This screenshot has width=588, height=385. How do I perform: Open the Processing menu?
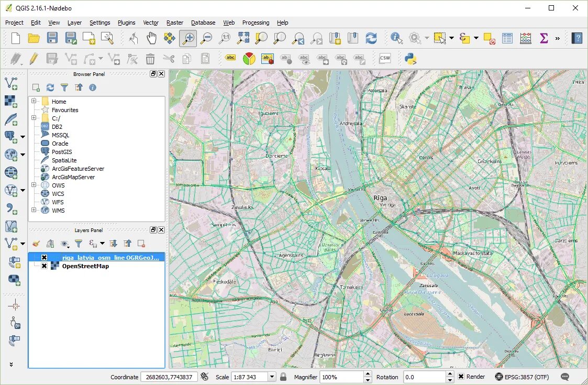256,23
